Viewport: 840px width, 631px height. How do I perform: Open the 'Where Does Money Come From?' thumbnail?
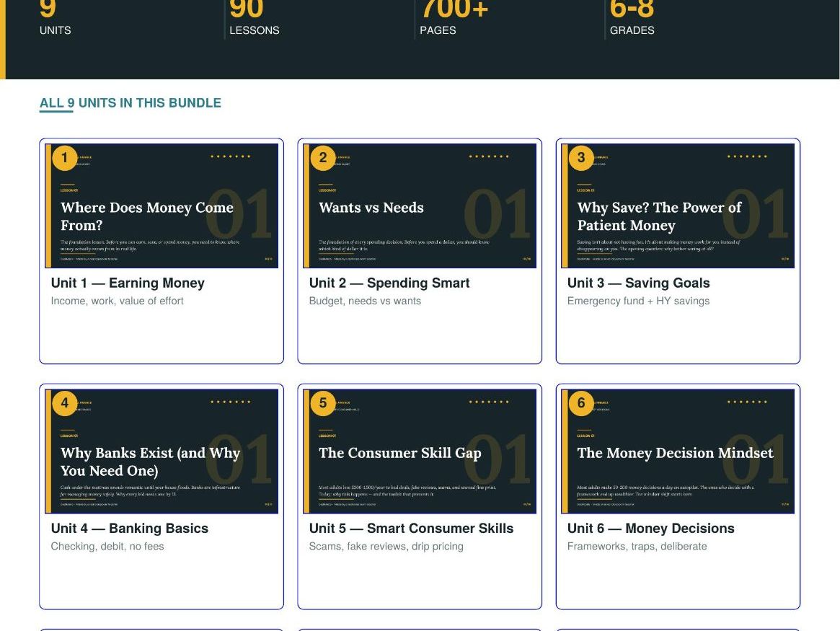click(162, 206)
